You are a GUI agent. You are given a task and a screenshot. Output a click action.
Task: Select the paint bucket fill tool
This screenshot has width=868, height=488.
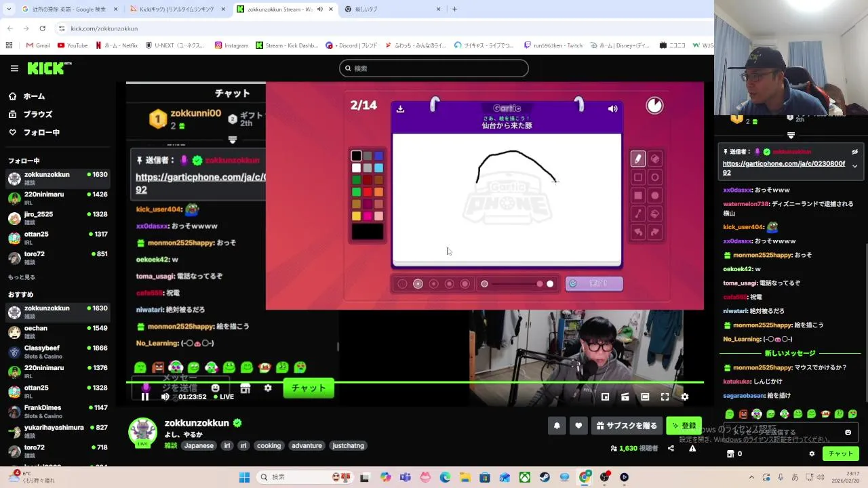655,213
